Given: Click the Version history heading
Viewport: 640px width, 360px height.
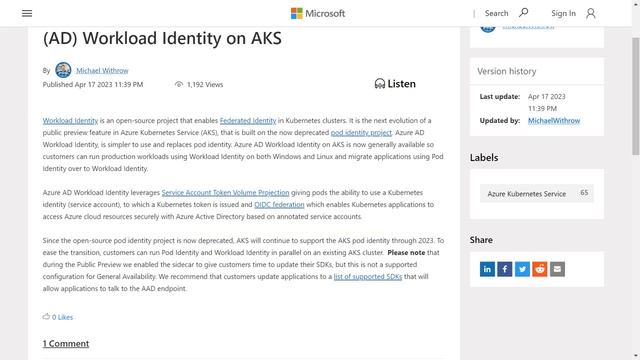Looking at the screenshot, I should (x=507, y=71).
